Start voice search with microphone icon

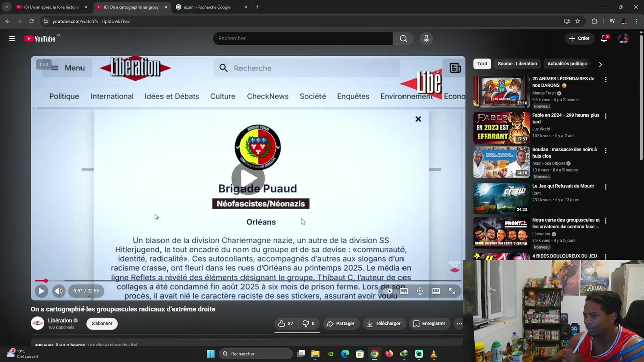[426, 38]
